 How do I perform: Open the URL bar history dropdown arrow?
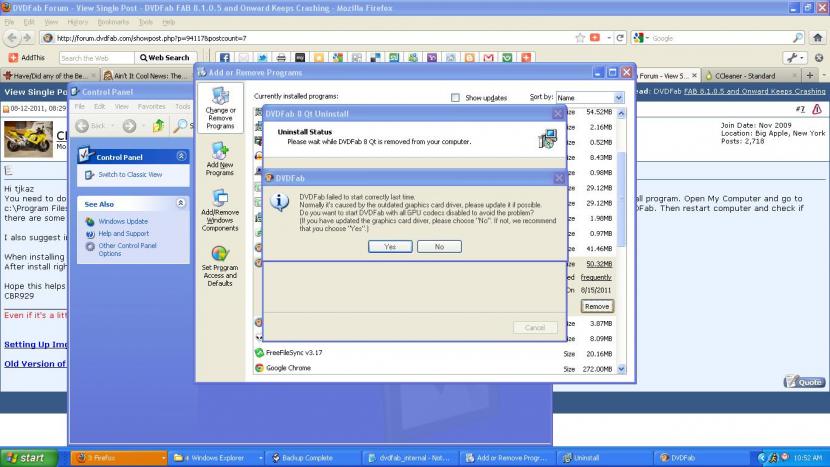click(609, 38)
